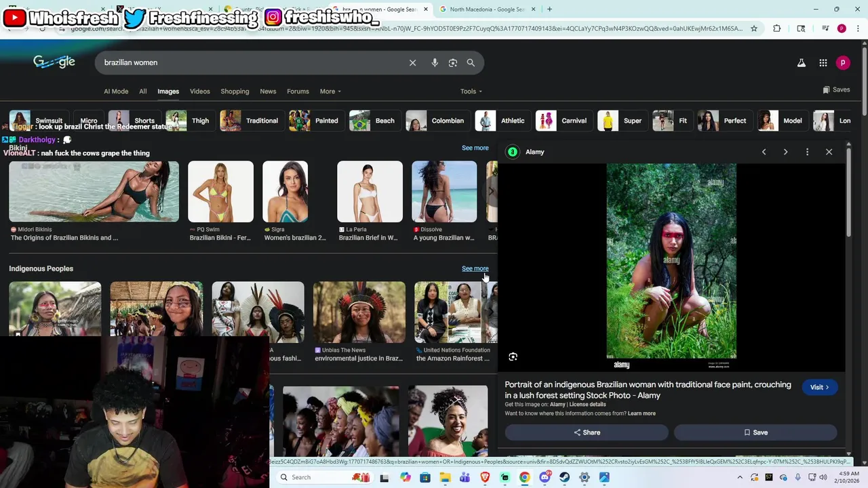This screenshot has height=488, width=868.
Task: Expand the More search filters dropdown
Action: click(x=330, y=91)
